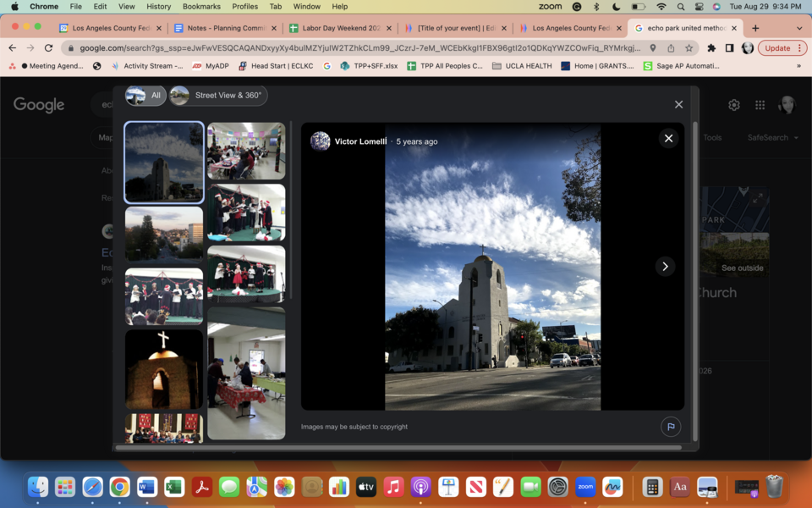The image size is (812, 508).
Task: Report photo with the flag icon
Action: (670, 427)
